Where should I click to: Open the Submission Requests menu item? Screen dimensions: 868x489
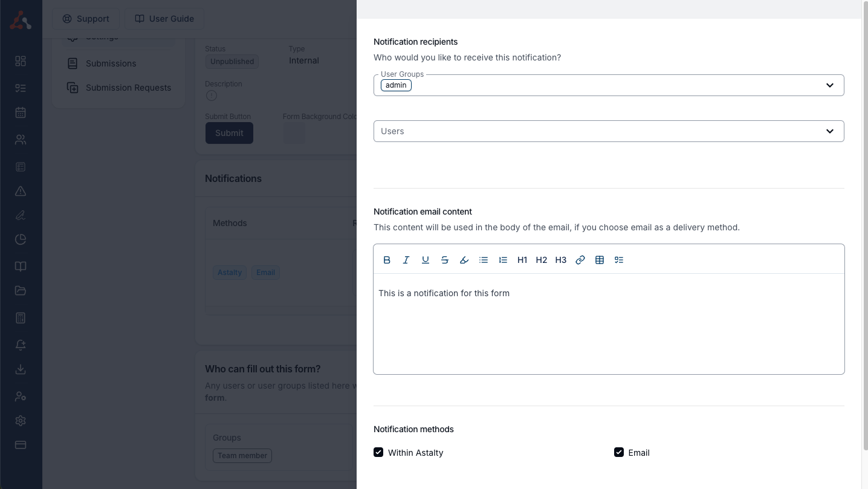pyautogui.click(x=128, y=88)
